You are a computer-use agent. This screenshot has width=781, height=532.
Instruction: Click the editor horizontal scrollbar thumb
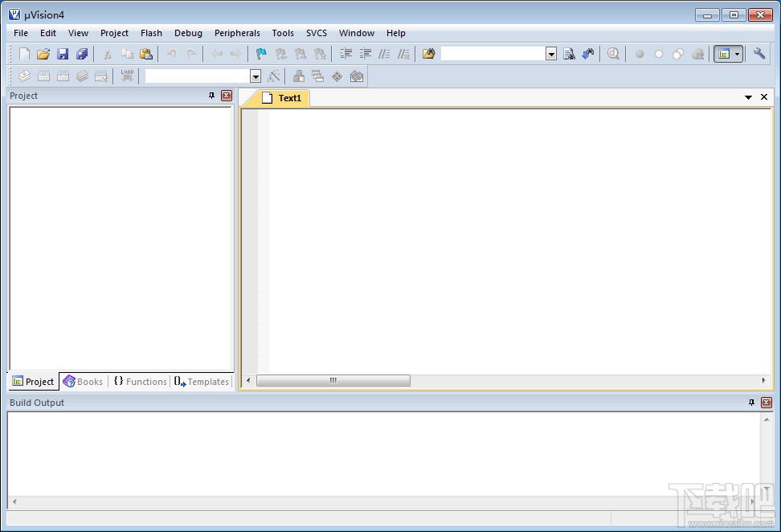[x=333, y=381]
